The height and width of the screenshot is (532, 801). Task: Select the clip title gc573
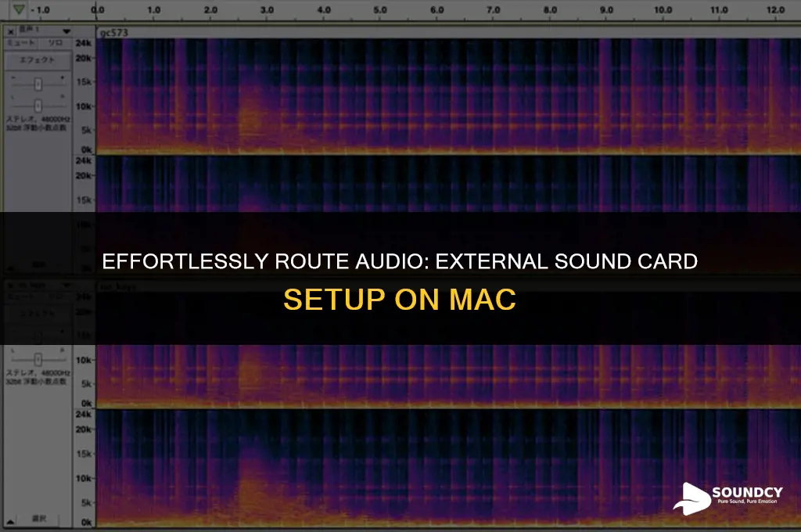[x=114, y=33]
